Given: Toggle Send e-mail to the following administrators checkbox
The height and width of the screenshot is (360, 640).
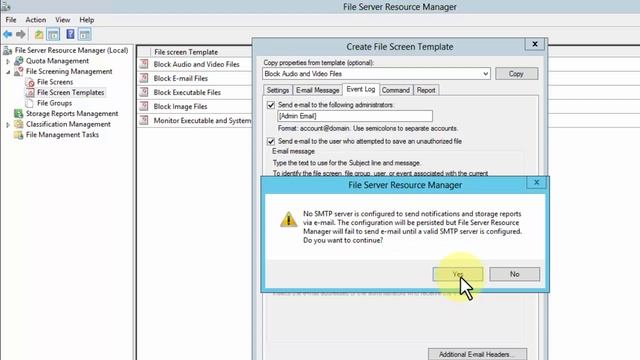Looking at the screenshot, I should pyautogui.click(x=271, y=105).
